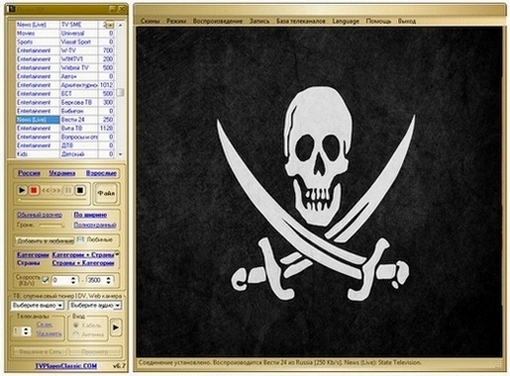
Task: Select the Кабель input radio button
Action: [x=76, y=325]
